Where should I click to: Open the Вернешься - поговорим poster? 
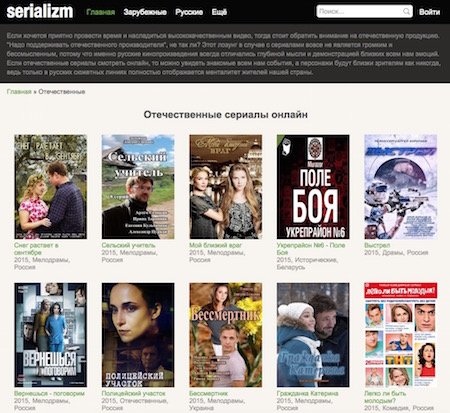[51, 335]
